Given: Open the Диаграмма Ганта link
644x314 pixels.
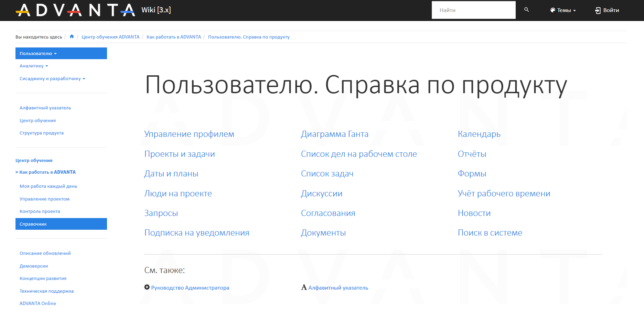Looking at the screenshot, I should click(x=334, y=134).
